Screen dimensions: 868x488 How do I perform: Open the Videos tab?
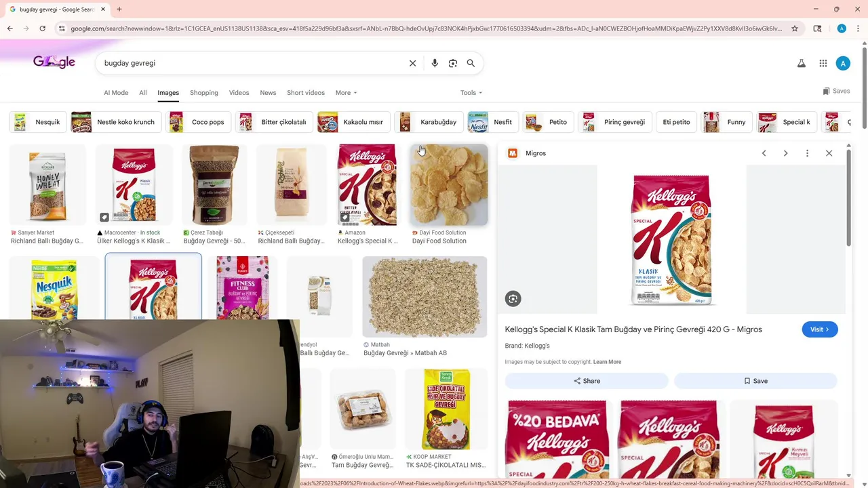click(x=239, y=93)
